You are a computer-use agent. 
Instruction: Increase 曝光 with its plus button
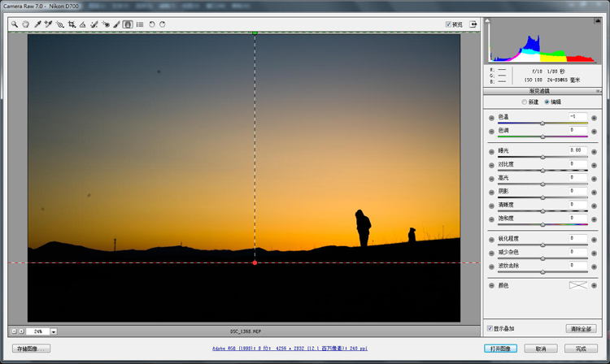click(x=594, y=151)
